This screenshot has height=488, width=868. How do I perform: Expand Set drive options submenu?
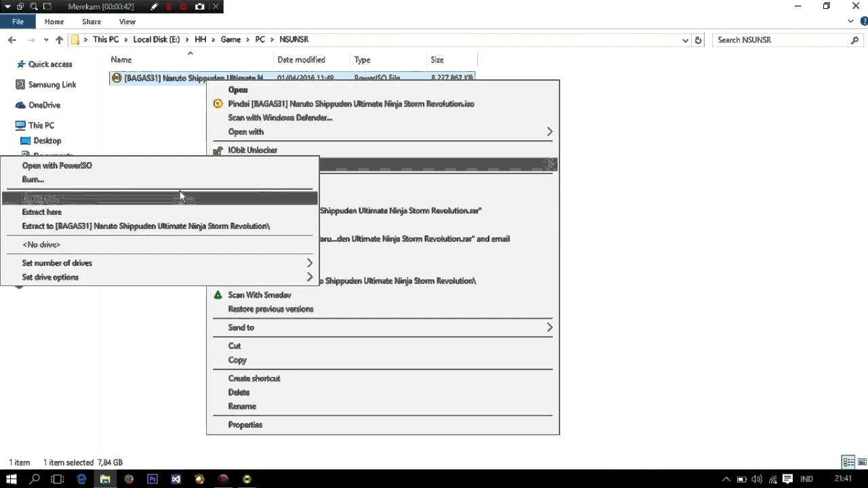coord(159,277)
